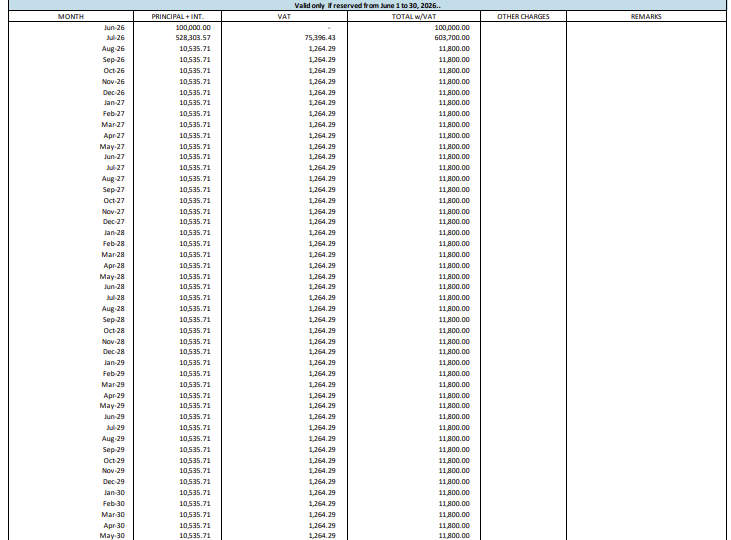
Task: Select the 528,303.57 principal amount
Action: [x=193, y=38]
